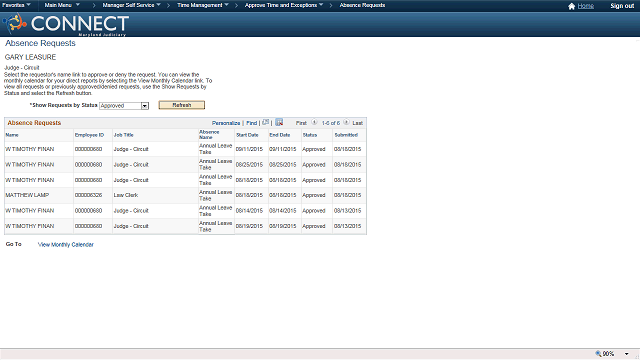Image resolution: width=640 pixels, height=360 pixels.
Task: Expand Manager Self Service breadcrumb menu
Action: point(131,5)
